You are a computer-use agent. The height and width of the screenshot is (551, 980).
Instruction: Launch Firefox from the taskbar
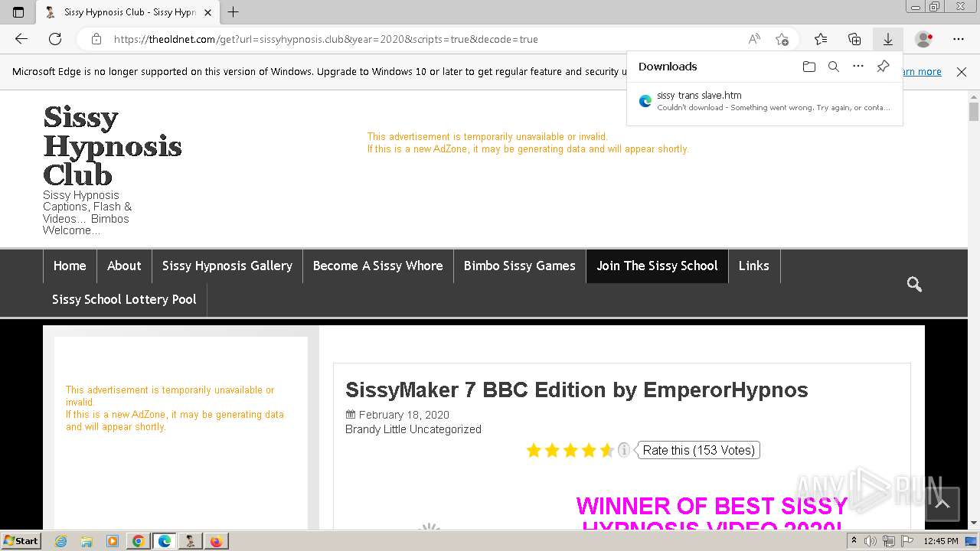tap(217, 541)
